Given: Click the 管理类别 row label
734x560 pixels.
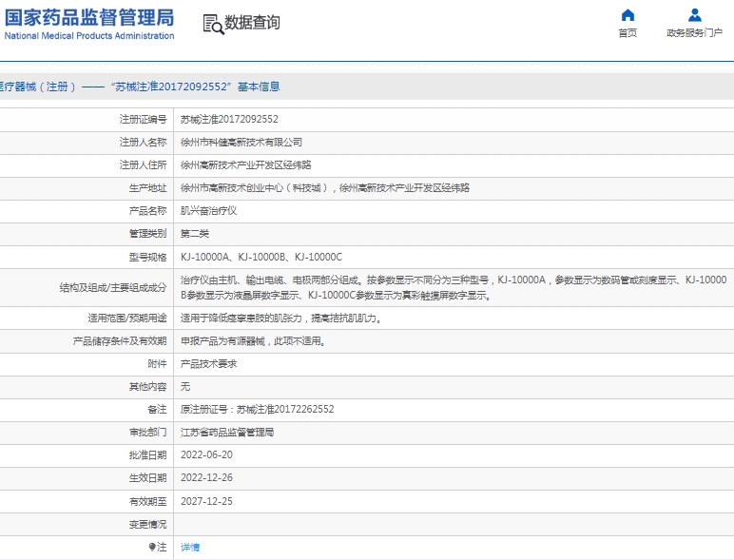Looking at the screenshot, I should tap(148, 234).
